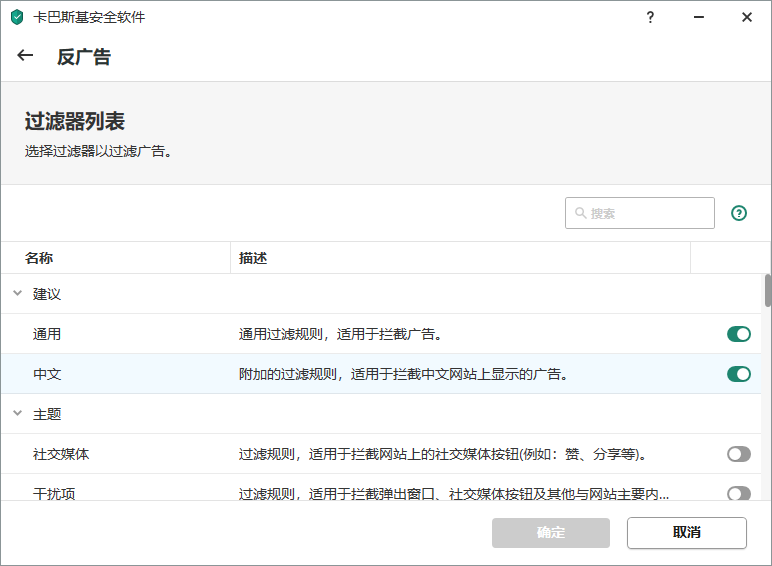Enable the 社交媒体 filter toggle
The width and height of the screenshot is (772, 566).
(x=739, y=454)
